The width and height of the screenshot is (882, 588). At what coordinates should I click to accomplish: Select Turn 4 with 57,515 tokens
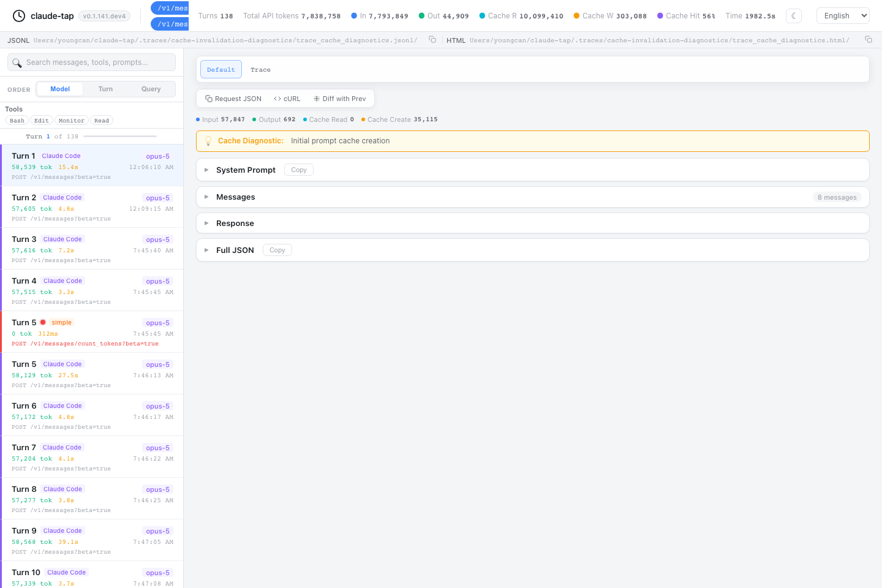point(92,290)
